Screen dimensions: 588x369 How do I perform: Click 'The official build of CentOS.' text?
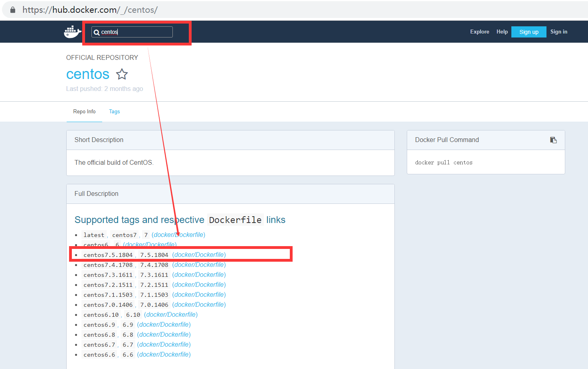(114, 163)
